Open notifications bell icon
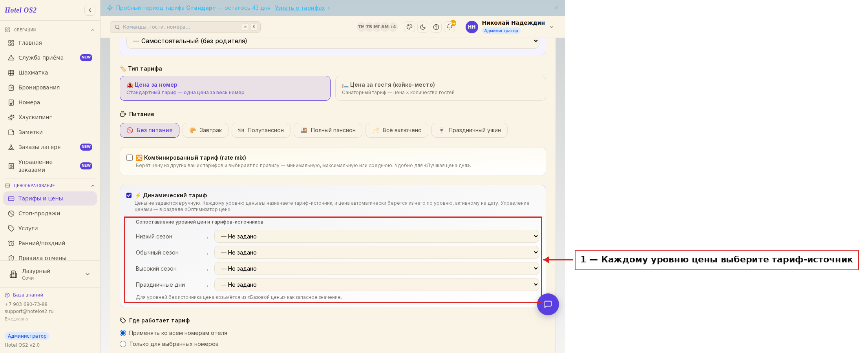Image resolution: width=868 pixels, height=353 pixels. coord(450,27)
